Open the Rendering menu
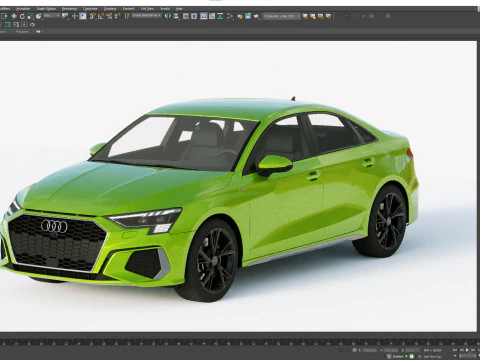The height and width of the screenshot is (360, 480). [x=69, y=8]
